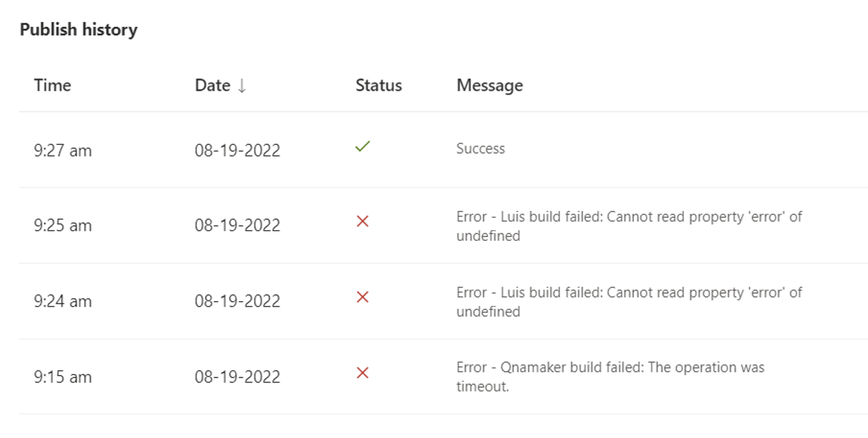Click the Date column header

[213, 85]
